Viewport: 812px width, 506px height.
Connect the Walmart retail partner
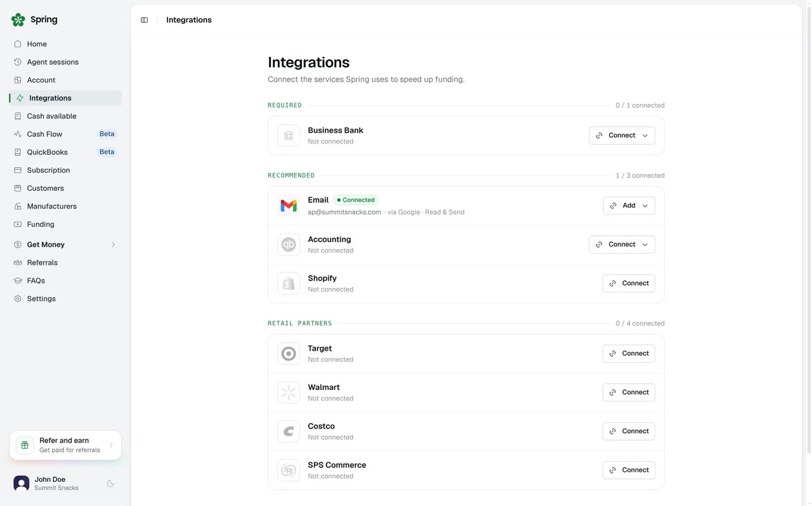(x=629, y=392)
